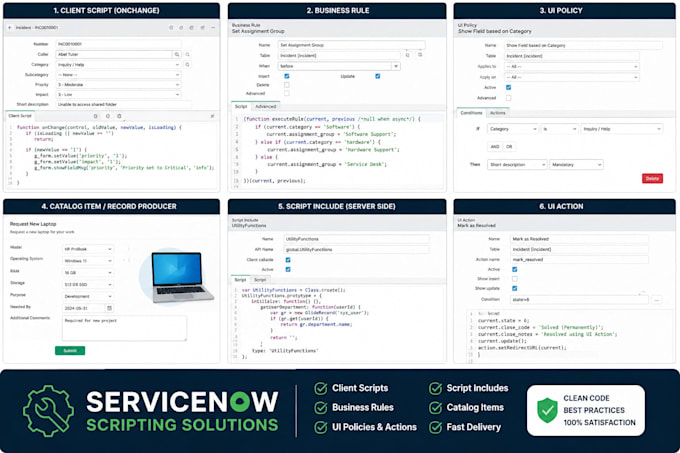Click the calendar icon in Needed By field

pyautogui.click(x=110, y=308)
